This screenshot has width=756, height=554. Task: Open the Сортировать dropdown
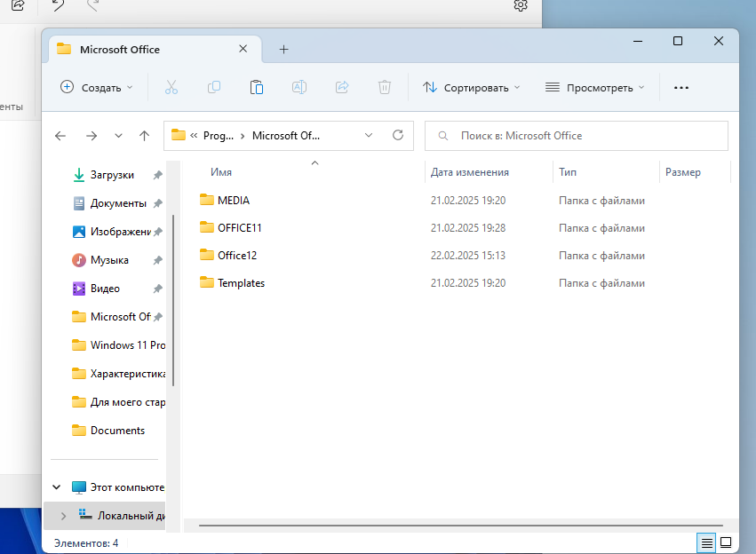[x=472, y=87]
